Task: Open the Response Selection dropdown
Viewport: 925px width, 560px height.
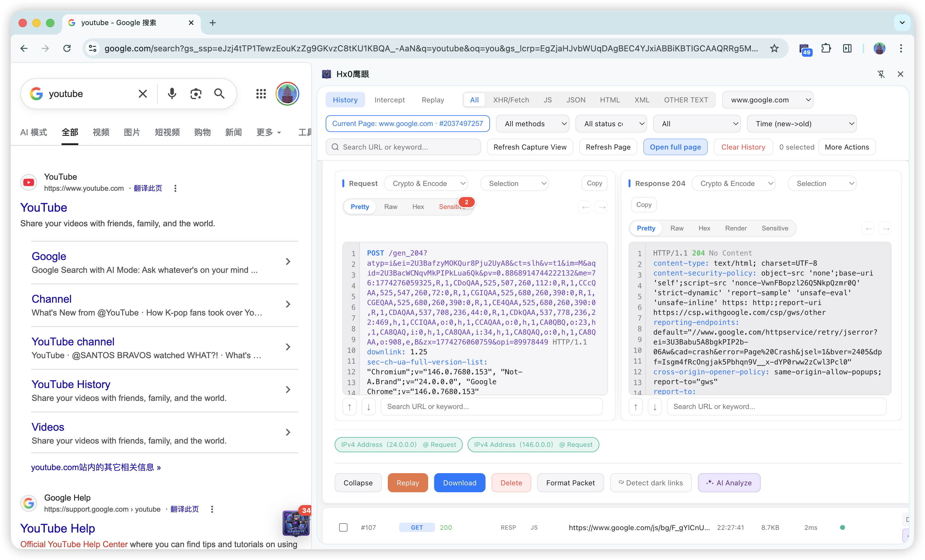Action: coord(822,183)
